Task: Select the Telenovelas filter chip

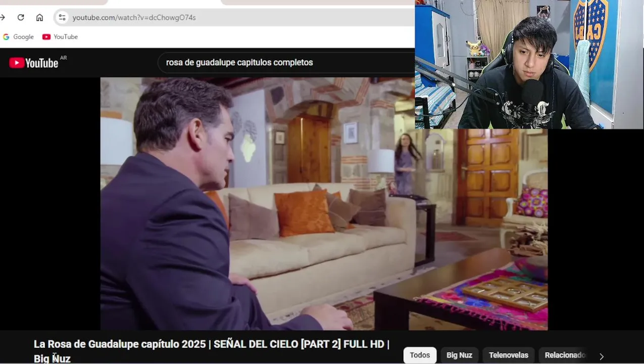Action: point(508,355)
